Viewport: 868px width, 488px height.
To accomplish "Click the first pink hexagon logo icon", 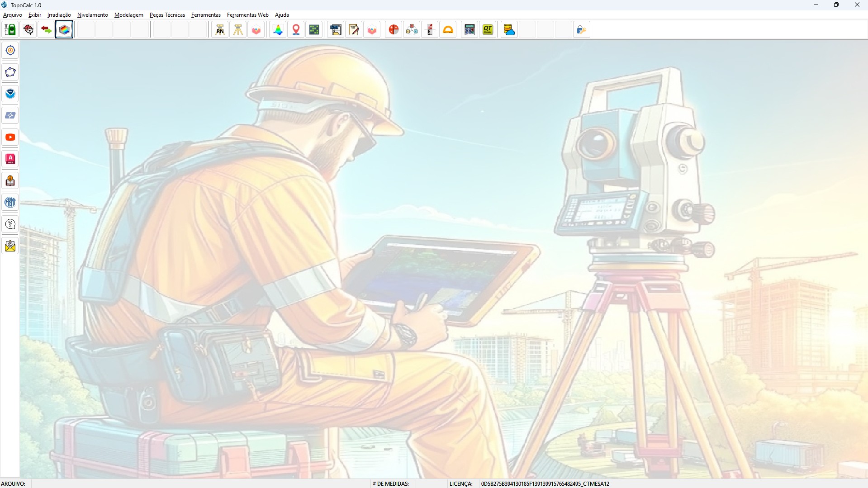I will click(256, 30).
